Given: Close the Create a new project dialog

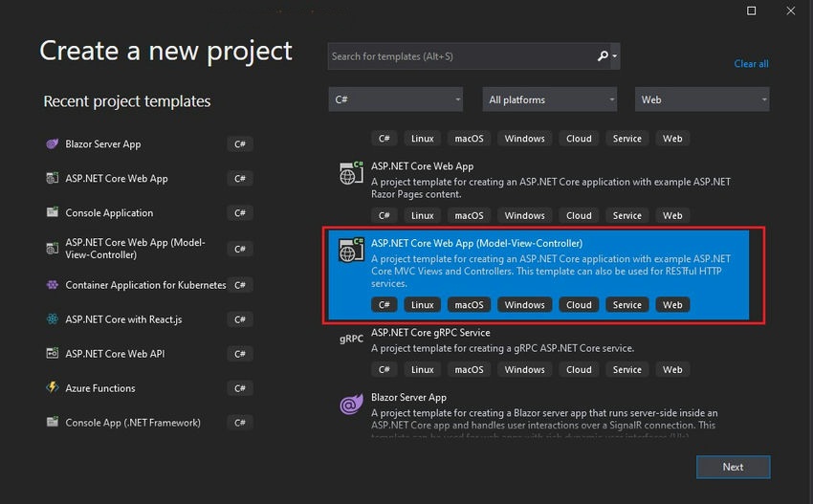Looking at the screenshot, I should [x=790, y=11].
